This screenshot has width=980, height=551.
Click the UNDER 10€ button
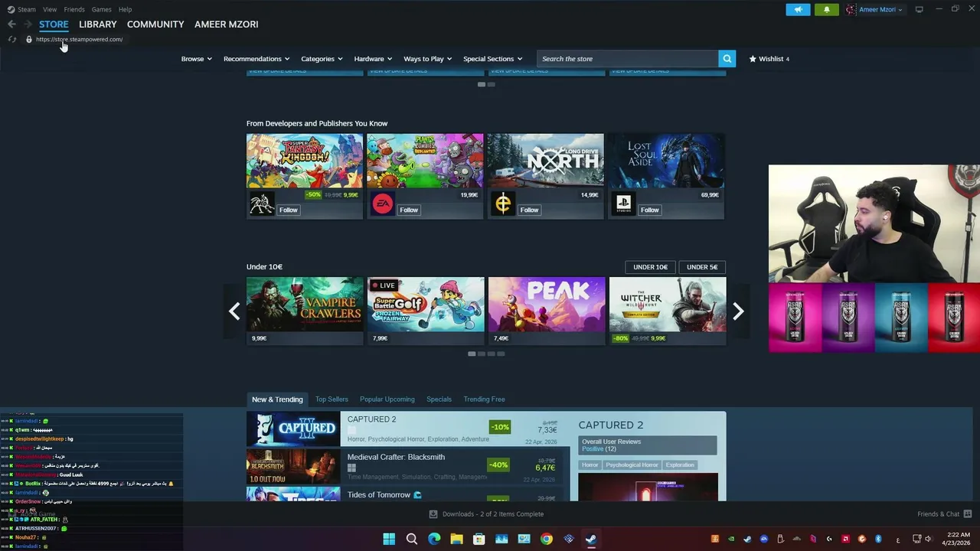pyautogui.click(x=651, y=267)
